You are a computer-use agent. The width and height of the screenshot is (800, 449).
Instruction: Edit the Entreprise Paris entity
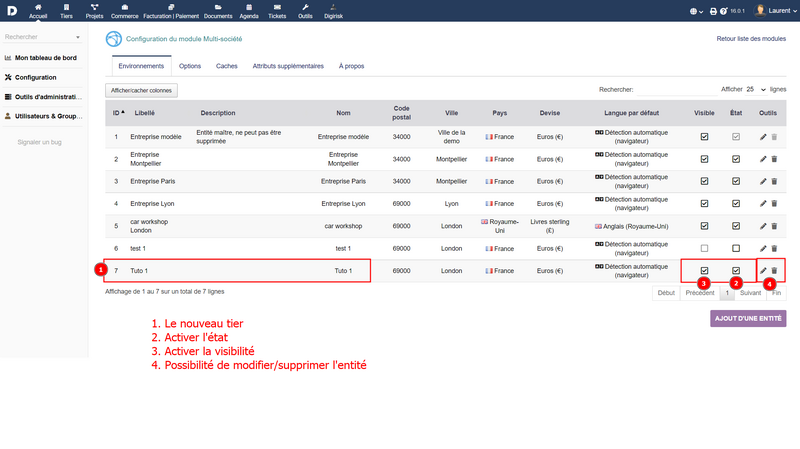(x=763, y=181)
